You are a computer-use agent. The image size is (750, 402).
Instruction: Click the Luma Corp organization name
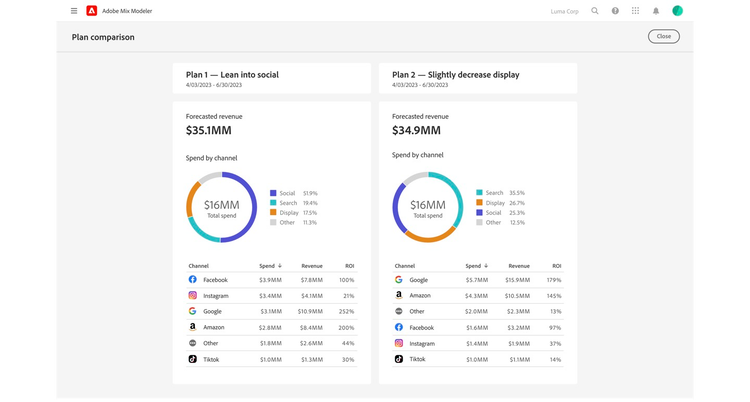pyautogui.click(x=563, y=11)
